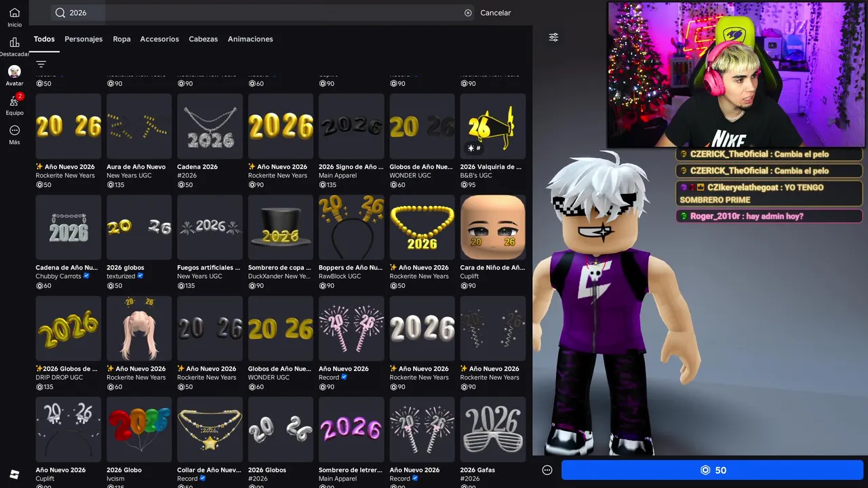This screenshot has height=488, width=868.
Task: Click the Roblox logo in sidebar
Action: coord(14,474)
